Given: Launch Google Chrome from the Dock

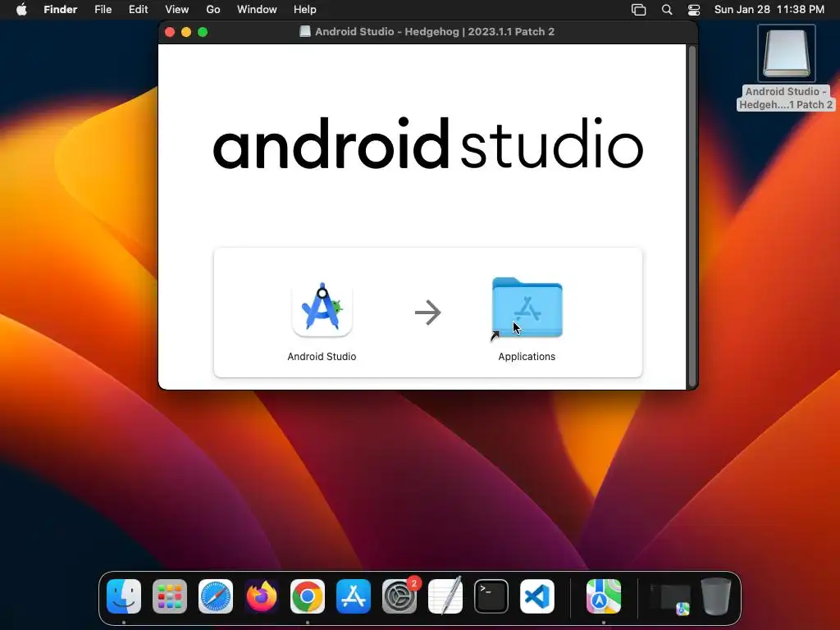Looking at the screenshot, I should 308,596.
